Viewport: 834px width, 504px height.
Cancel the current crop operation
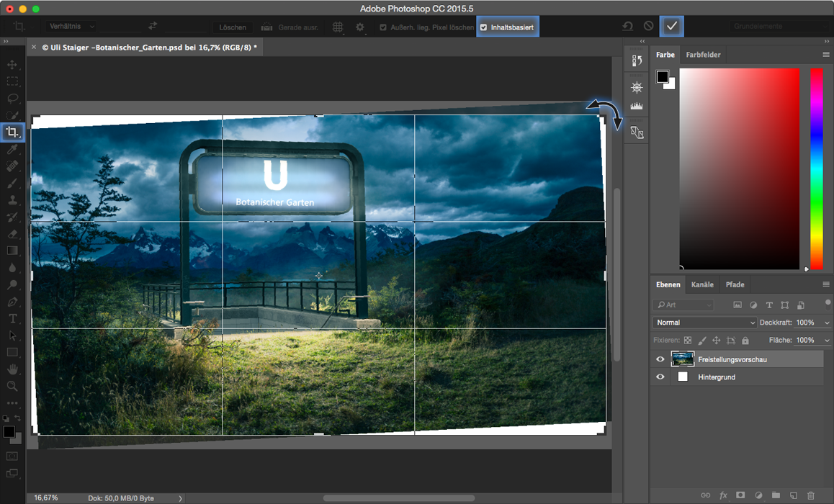pos(648,26)
